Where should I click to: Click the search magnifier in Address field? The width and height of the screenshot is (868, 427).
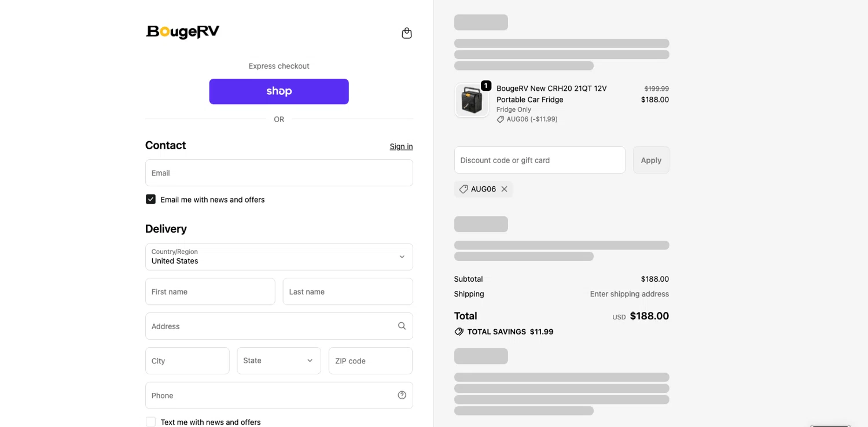coord(402,326)
